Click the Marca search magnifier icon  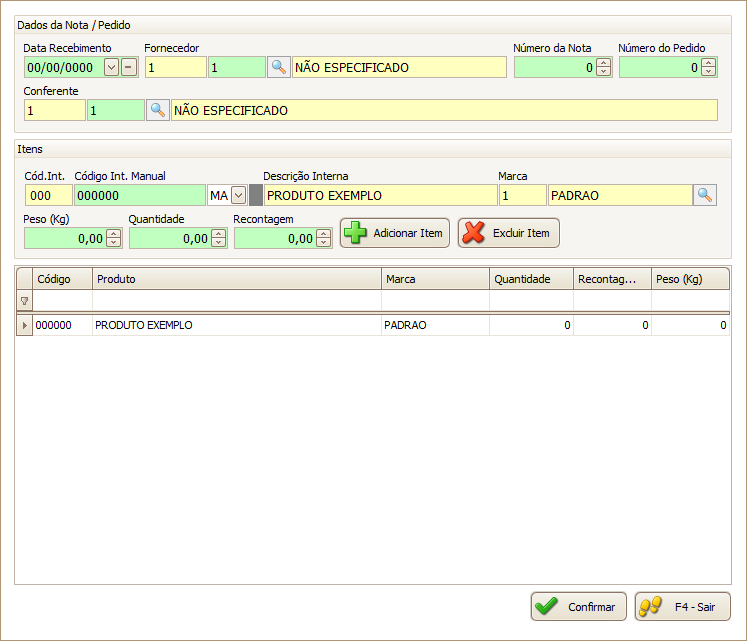tap(705, 195)
